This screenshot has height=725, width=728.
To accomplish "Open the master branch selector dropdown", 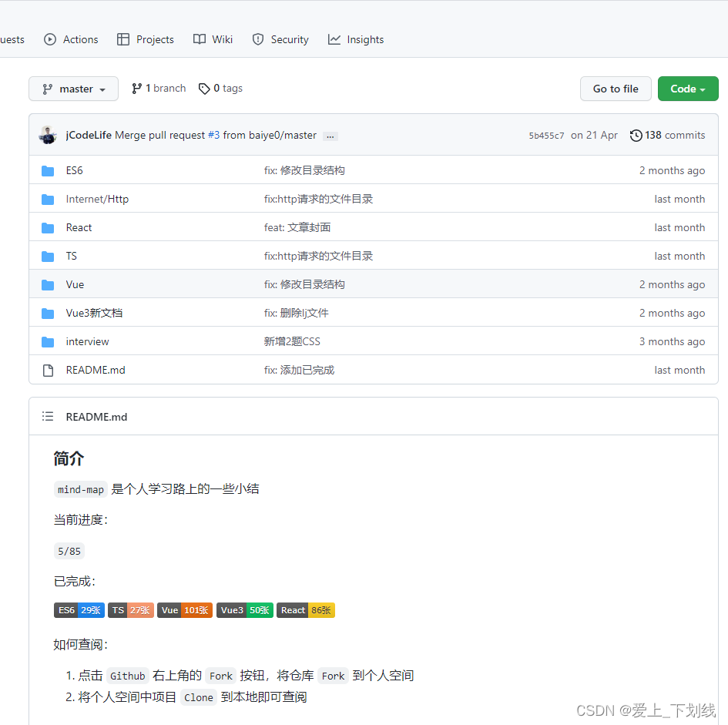I will pos(73,88).
